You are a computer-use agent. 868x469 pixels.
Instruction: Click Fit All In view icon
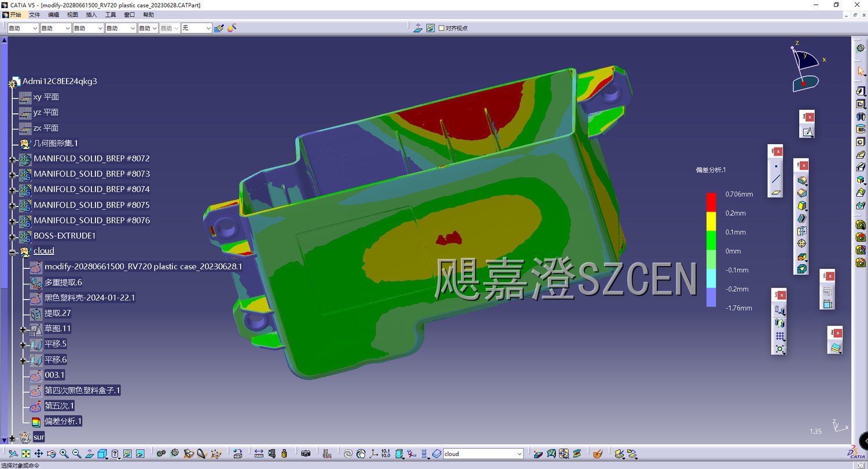(x=26, y=454)
